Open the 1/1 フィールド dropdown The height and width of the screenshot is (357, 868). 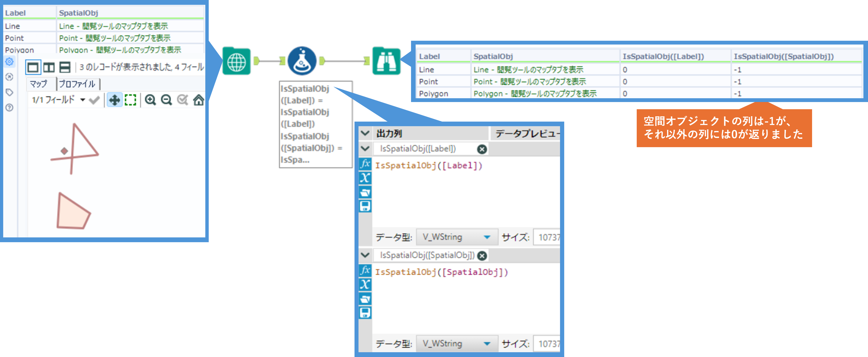(82, 100)
